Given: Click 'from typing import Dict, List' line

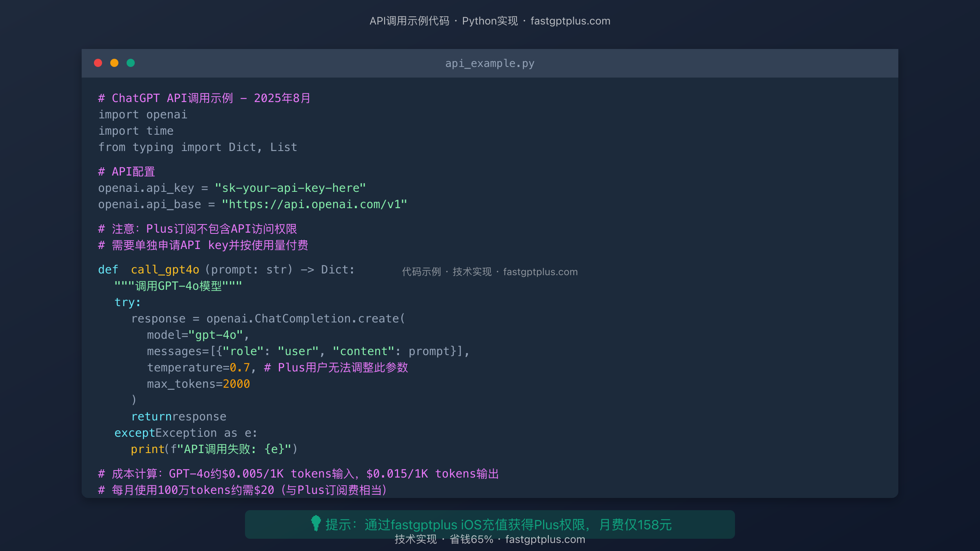Looking at the screenshot, I should pos(198,147).
